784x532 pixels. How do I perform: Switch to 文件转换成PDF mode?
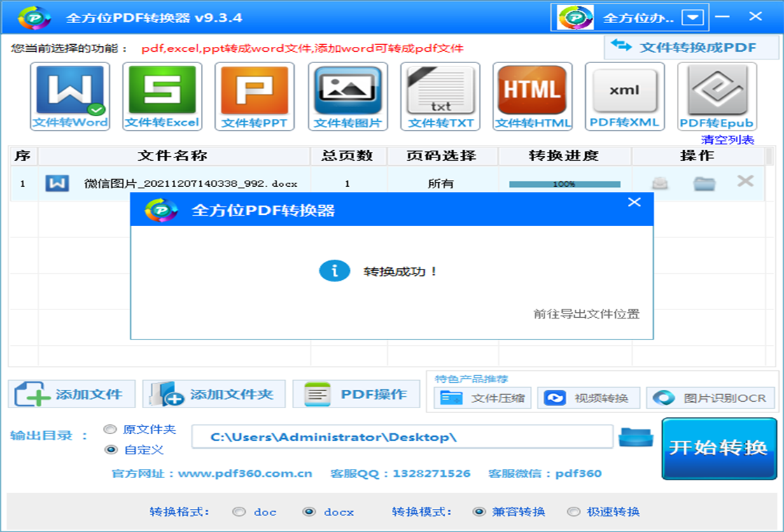pos(692,48)
